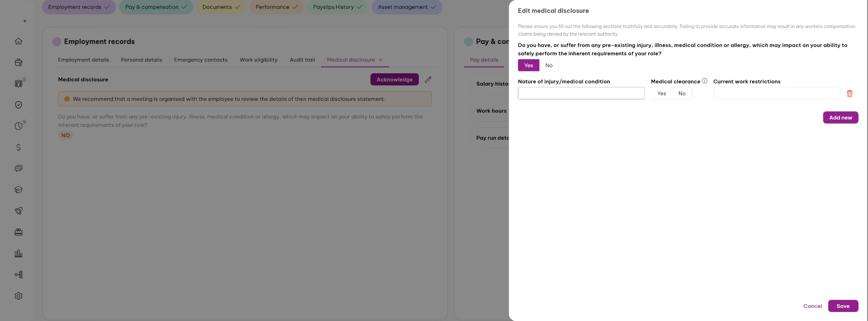Open the settings gear in sidebar

(x=19, y=296)
